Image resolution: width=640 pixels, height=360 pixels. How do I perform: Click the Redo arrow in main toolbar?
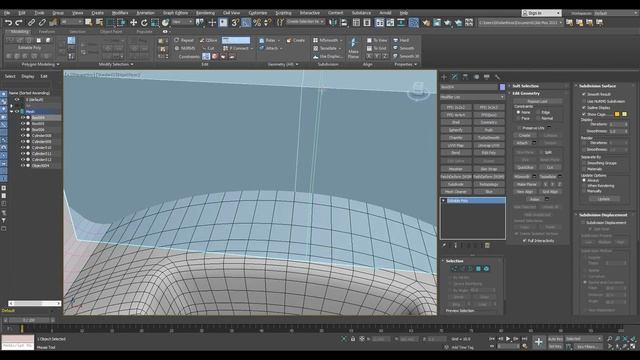18,23
